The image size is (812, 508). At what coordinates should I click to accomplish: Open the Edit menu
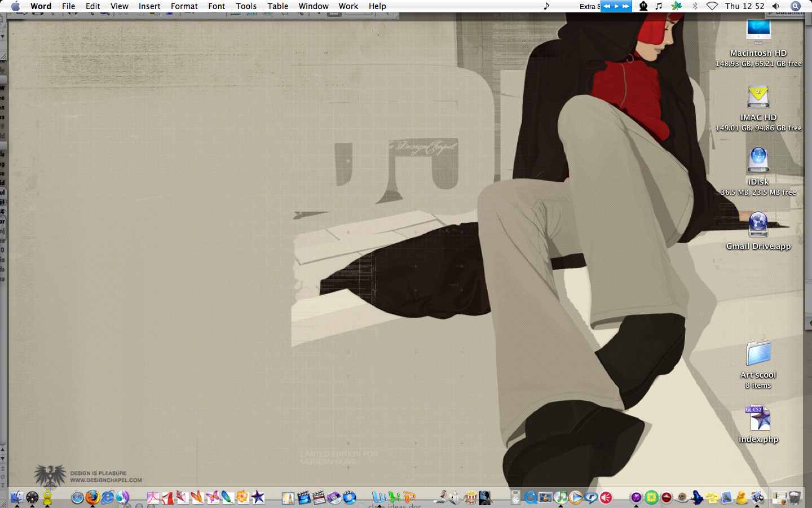92,6
